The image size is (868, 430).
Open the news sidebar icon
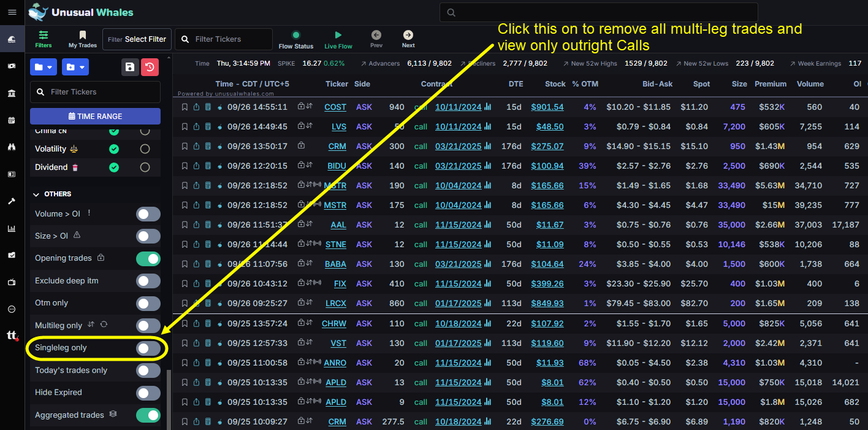point(12,174)
